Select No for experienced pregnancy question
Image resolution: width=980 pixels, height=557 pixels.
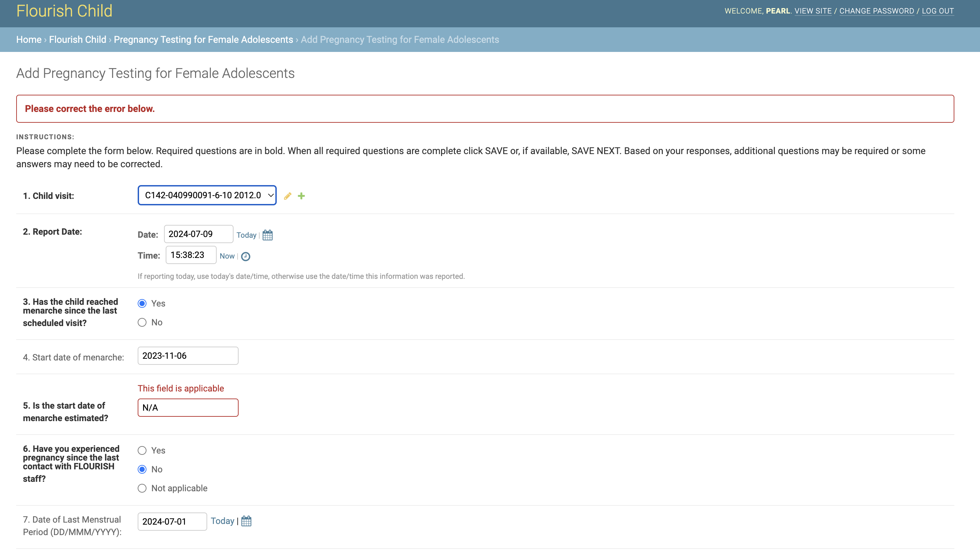142,469
